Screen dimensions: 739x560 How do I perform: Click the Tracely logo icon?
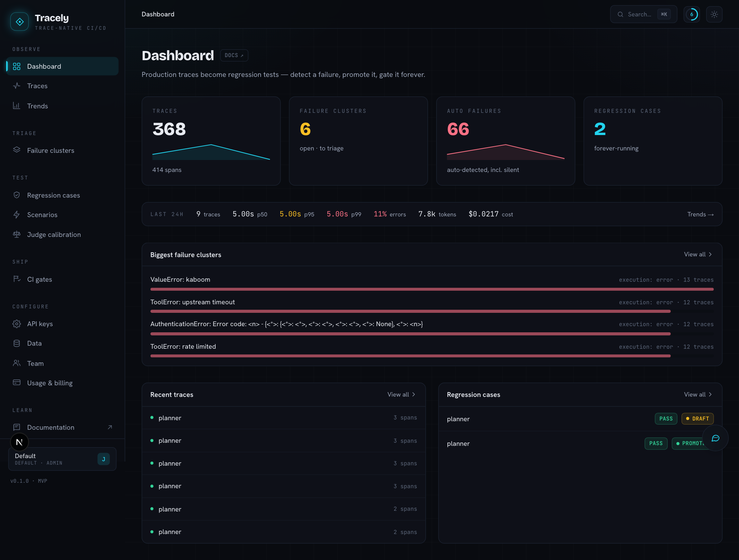(x=20, y=22)
